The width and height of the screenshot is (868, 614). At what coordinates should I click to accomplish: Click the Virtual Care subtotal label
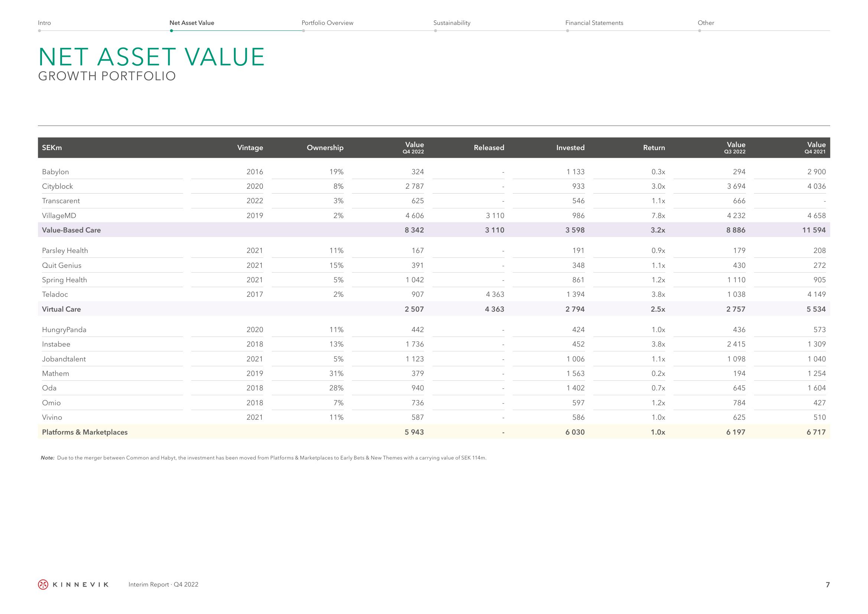(x=61, y=309)
